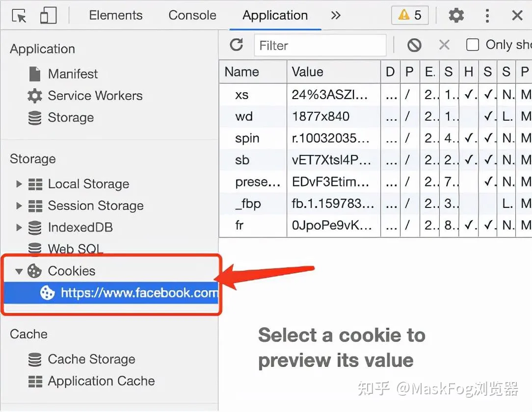Screen dimensions: 532x412
Task: Expand the IndexedDB tree
Action: tap(19, 228)
